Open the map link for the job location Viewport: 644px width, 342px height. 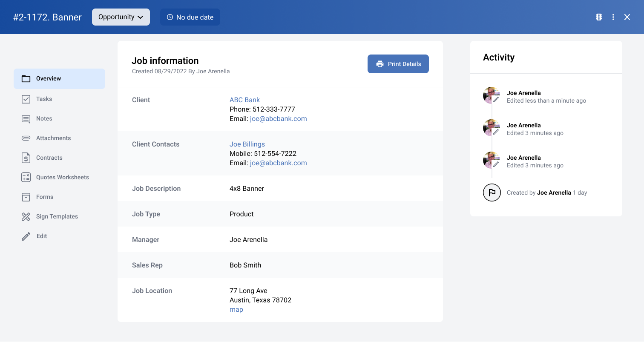(236, 309)
